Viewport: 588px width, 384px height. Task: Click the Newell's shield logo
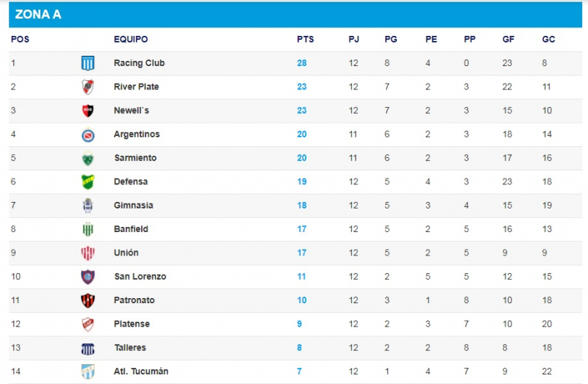click(87, 111)
